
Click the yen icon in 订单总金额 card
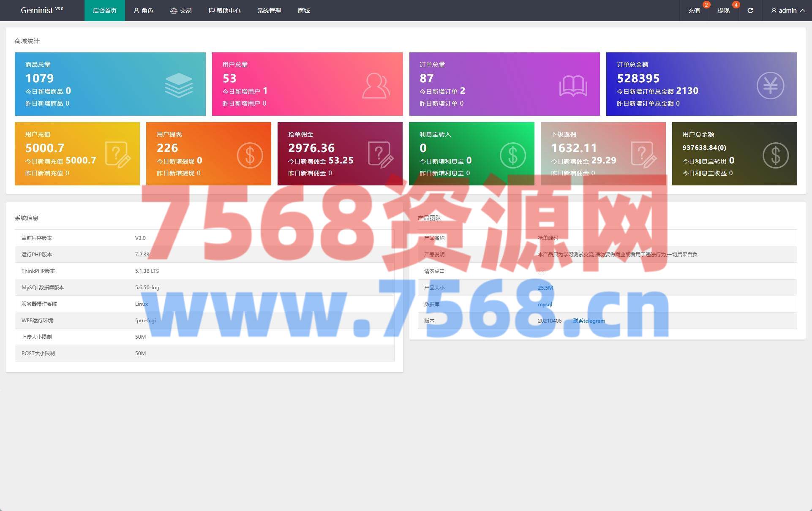click(x=770, y=86)
